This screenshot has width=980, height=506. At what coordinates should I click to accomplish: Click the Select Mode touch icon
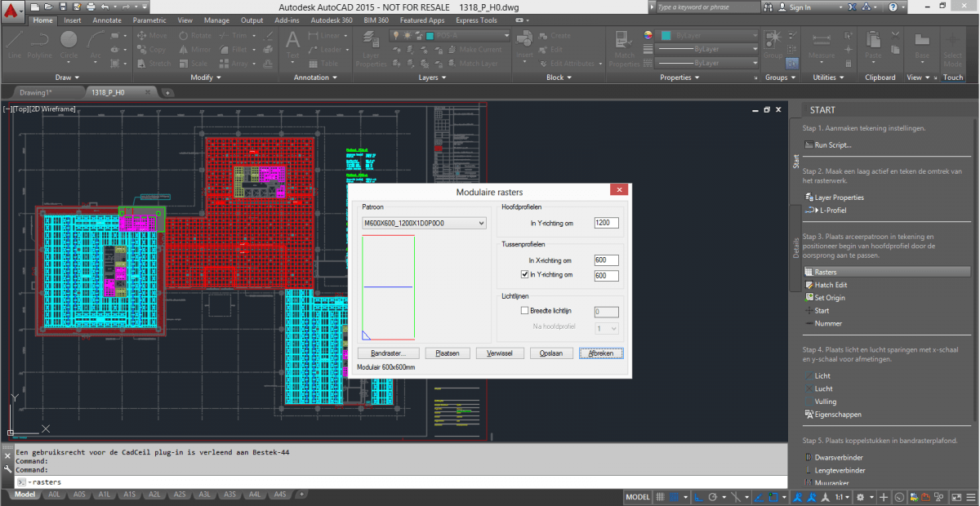click(x=953, y=49)
